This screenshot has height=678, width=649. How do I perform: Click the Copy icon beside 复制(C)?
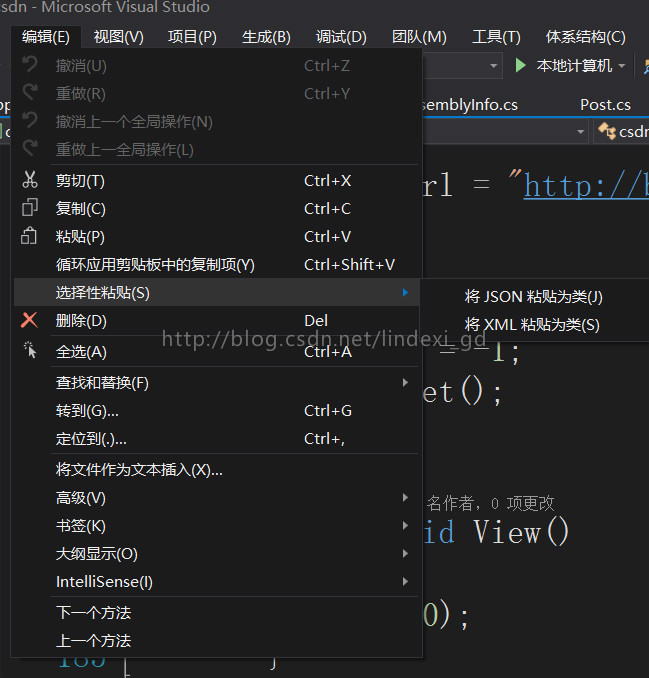click(30, 208)
